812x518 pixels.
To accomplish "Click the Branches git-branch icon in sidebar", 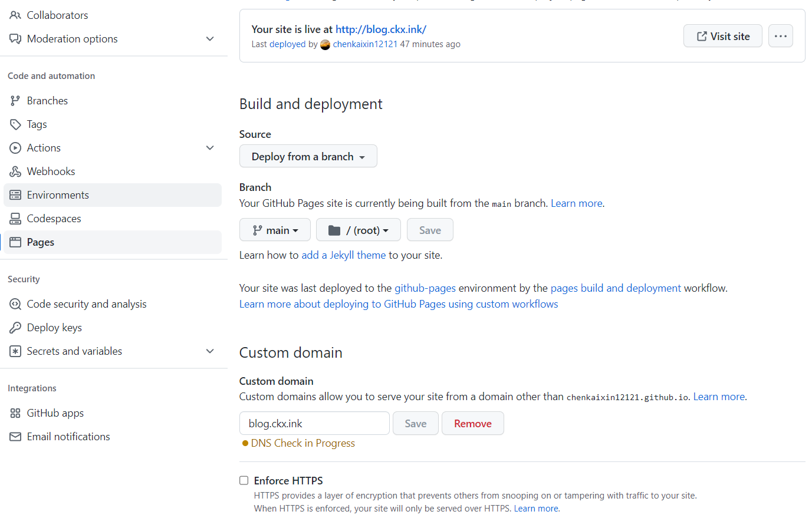I will tap(15, 101).
